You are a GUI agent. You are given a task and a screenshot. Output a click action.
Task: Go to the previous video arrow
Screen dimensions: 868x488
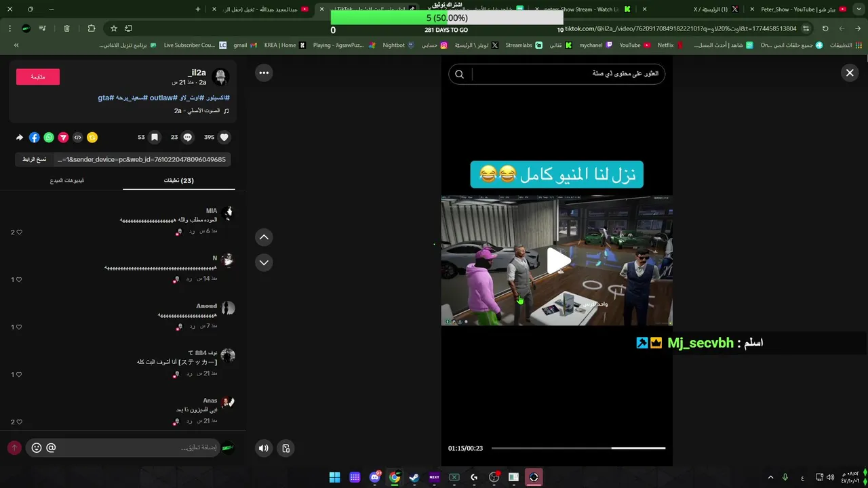pyautogui.click(x=264, y=237)
